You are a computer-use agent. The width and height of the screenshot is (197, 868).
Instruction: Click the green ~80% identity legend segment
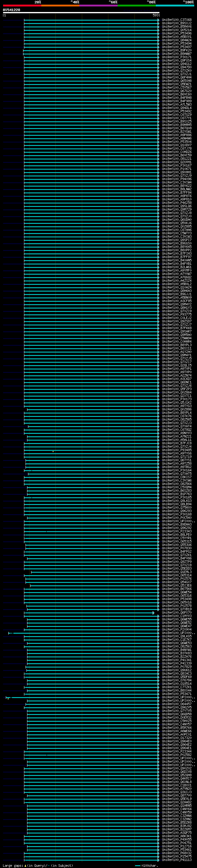tap(137, 6)
